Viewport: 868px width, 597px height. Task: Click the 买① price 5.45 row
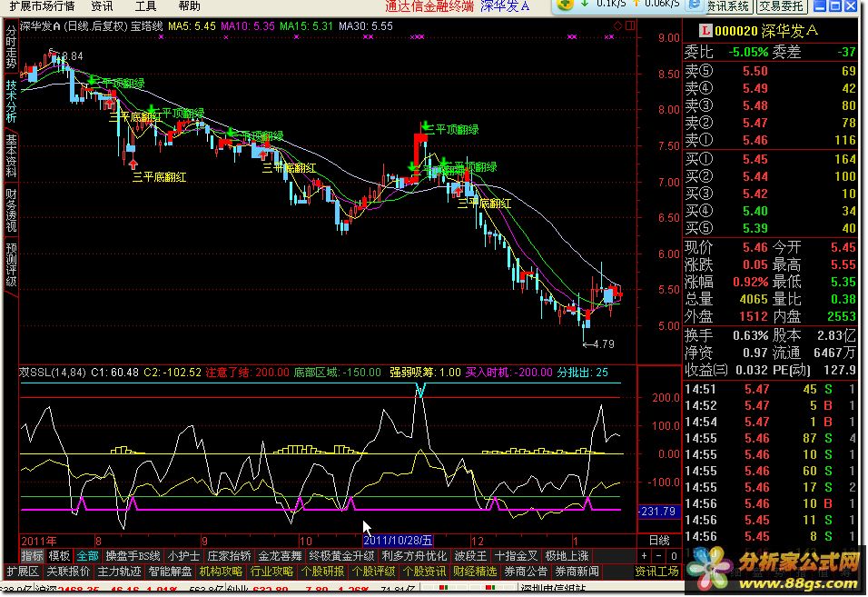(x=771, y=159)
